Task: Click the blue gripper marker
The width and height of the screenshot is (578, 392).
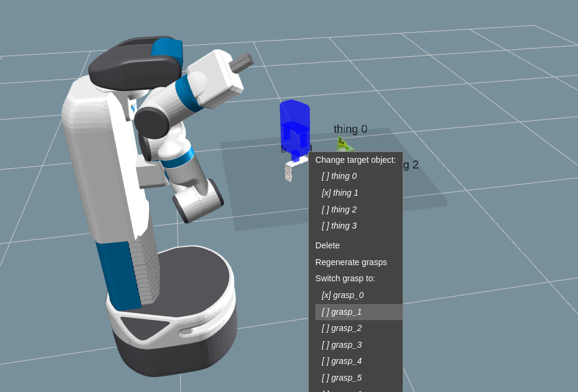Action: 294,127
